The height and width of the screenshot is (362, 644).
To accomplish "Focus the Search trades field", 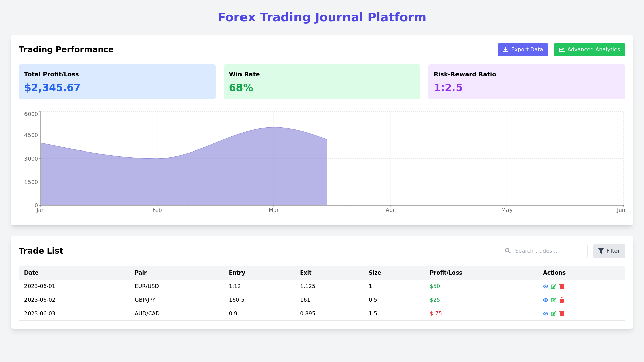I will tap(549, 251).
